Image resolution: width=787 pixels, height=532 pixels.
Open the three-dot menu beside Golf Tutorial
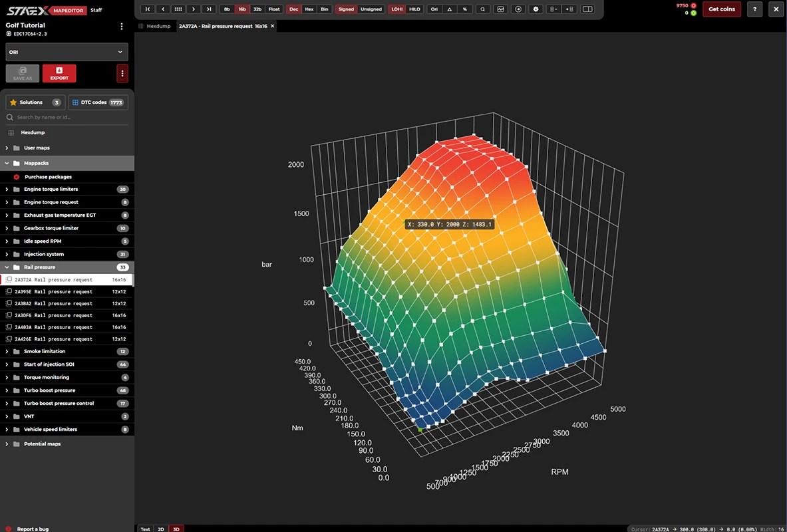122,27
